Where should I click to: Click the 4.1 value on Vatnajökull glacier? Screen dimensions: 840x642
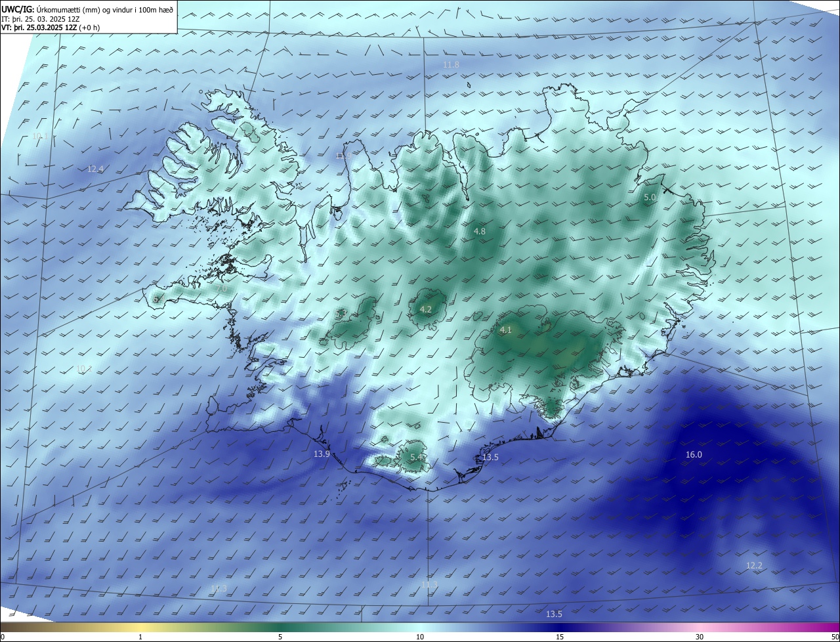point(505,330)
